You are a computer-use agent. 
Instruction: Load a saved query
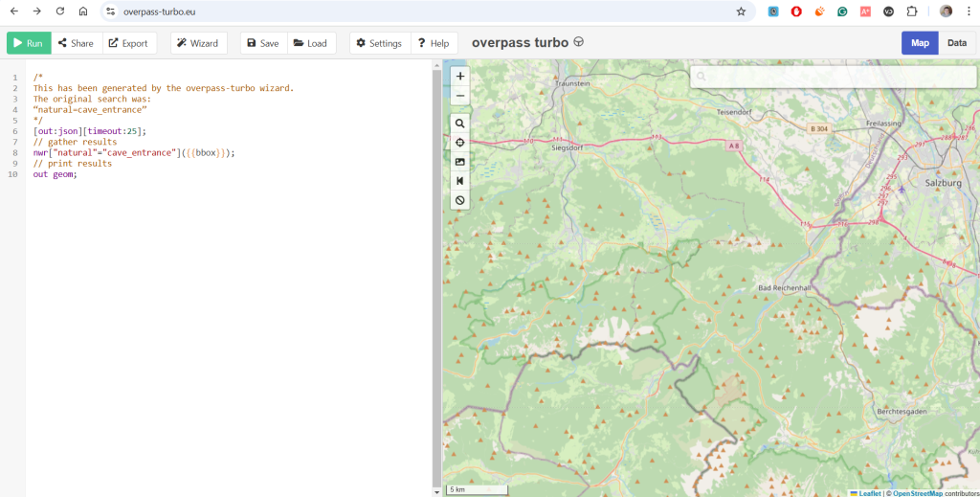pyautogui.click(x=311, y=43)
